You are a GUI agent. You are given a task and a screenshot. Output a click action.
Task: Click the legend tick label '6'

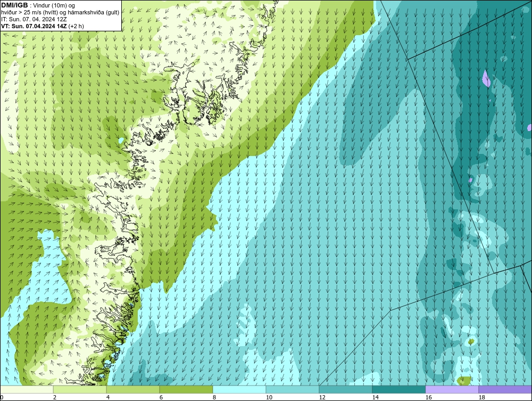161,397
